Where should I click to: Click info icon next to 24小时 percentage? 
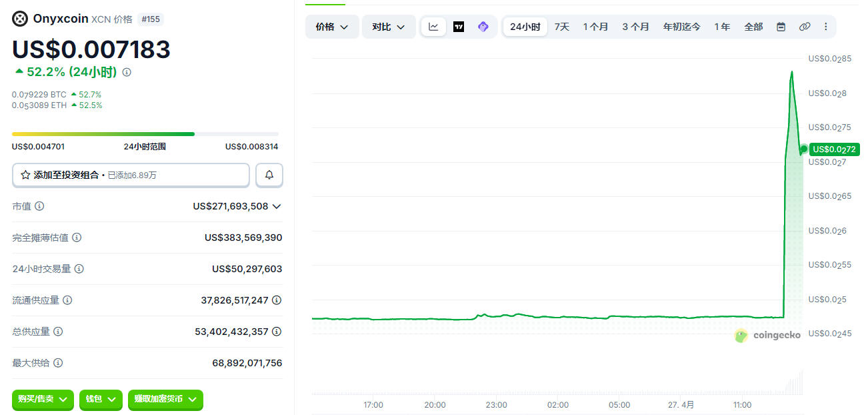[127, 72]
